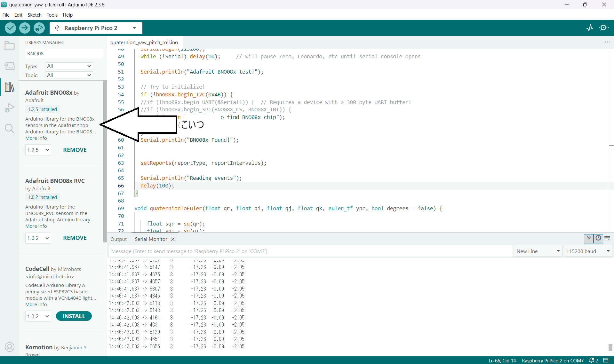Toggle autoscroll in Serial Monitor

tap(588, 238)
